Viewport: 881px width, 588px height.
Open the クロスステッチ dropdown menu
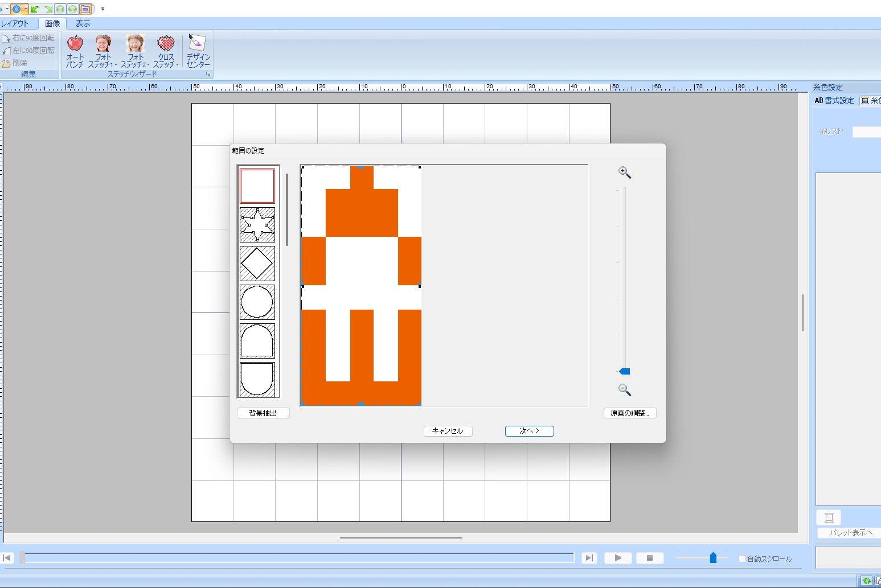pyautogui.click(x=166, y=60)
